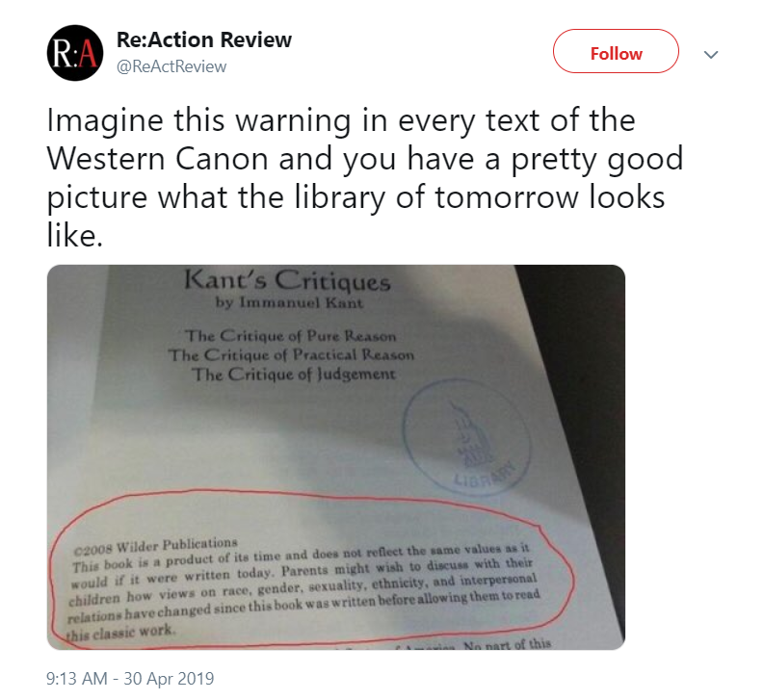Open the Re:Action Review profile avatar
The width and height of the screenshot is (764, 700).
click(75, 53)
